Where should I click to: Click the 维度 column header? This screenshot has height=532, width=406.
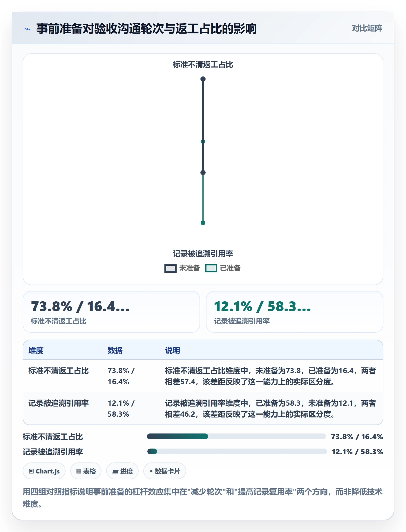(36, 350)
